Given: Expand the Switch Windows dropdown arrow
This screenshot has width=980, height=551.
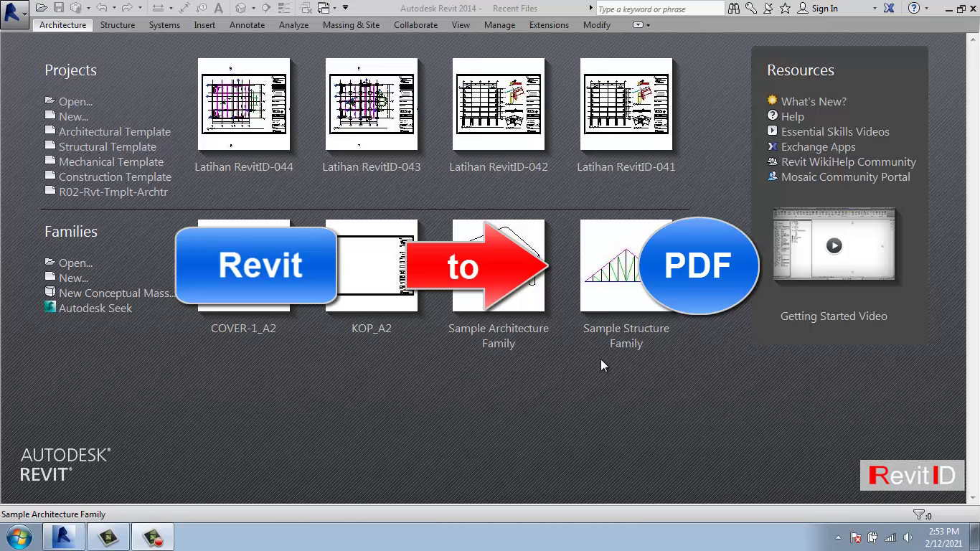Looking at the screenshot, I should pyautogui.click(x=334, y=8).
